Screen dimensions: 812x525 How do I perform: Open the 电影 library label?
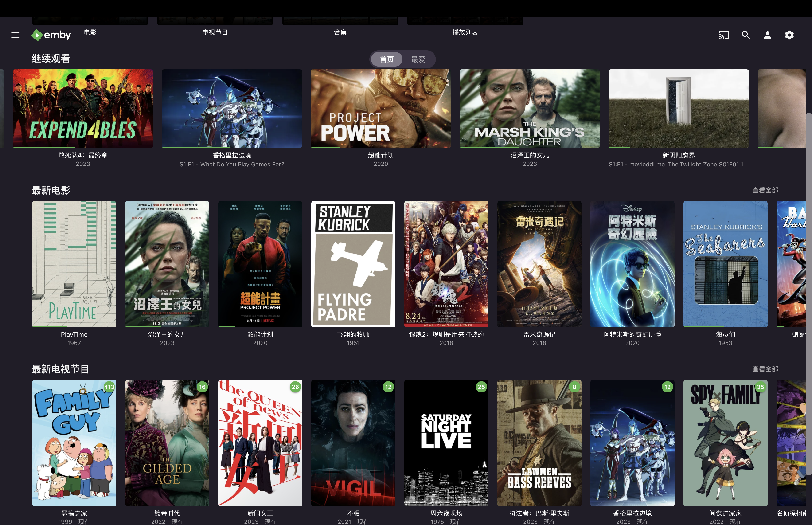tap(90, 32)
